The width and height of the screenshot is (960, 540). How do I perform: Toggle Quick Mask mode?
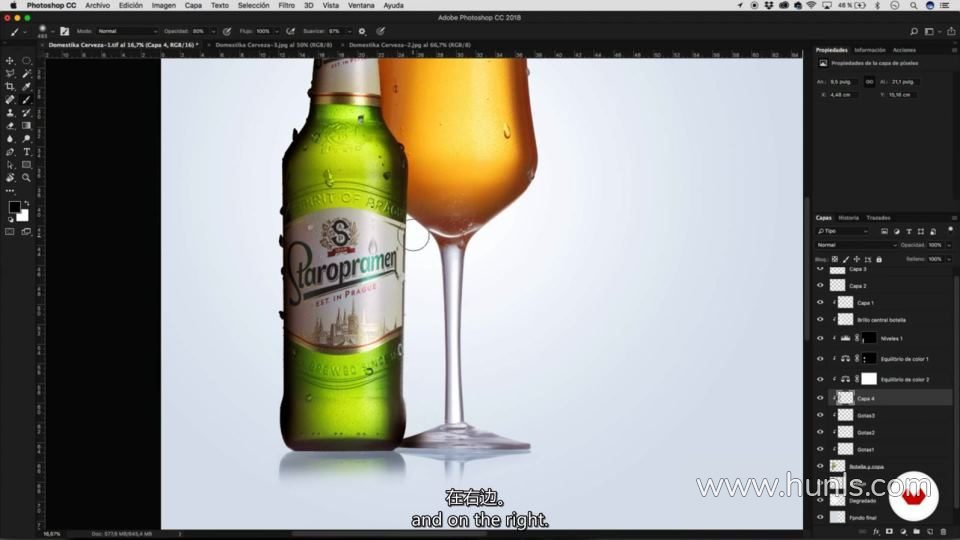click(10, 232)
